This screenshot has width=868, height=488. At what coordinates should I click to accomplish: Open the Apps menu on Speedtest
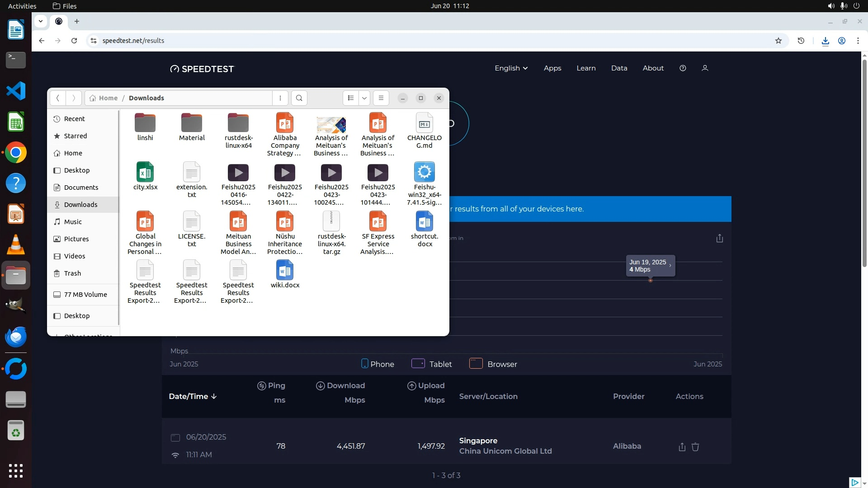pos(552,68)
